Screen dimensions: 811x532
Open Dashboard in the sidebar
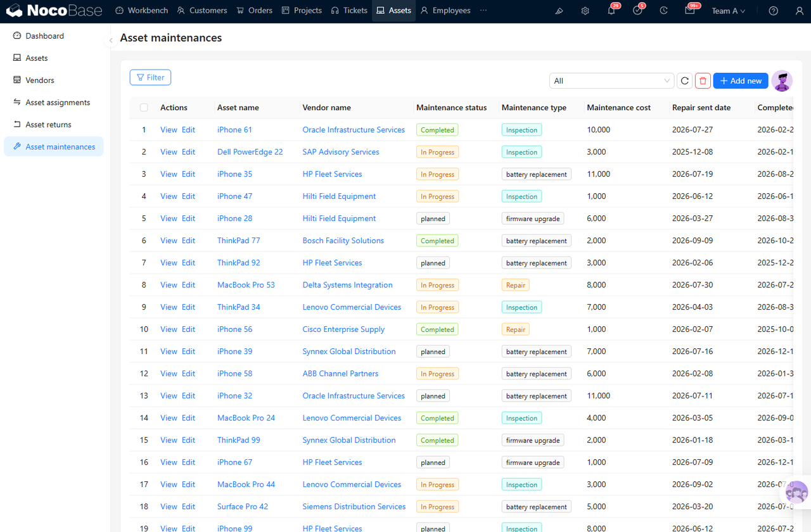(x=54, y=36)
